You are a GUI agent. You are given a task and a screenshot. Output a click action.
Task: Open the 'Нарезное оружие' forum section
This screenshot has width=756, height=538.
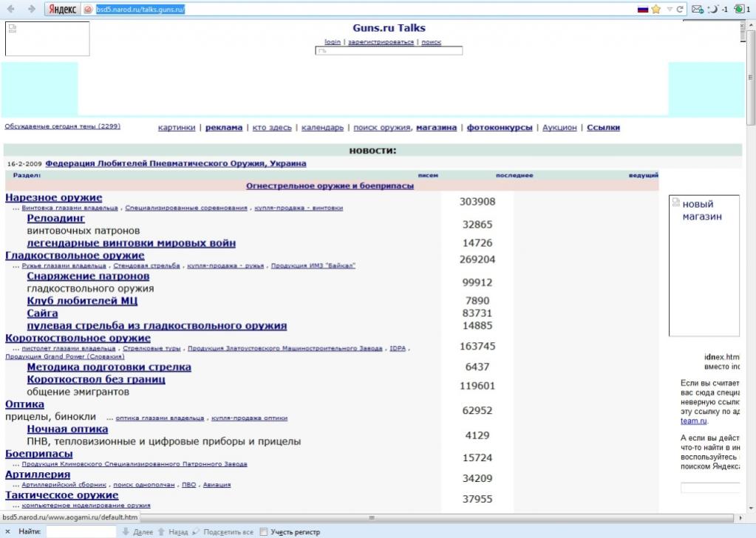click(53, 197)
